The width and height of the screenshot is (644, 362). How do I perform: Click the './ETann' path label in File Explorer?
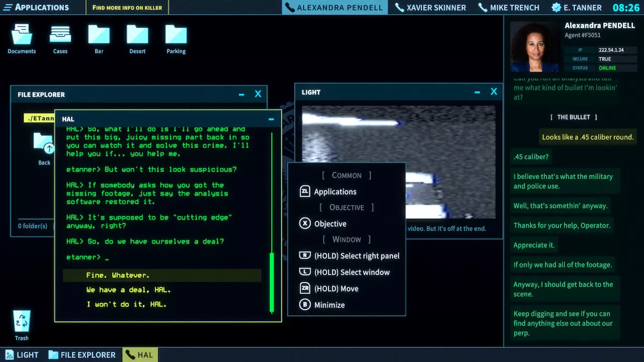pos(39,118)
